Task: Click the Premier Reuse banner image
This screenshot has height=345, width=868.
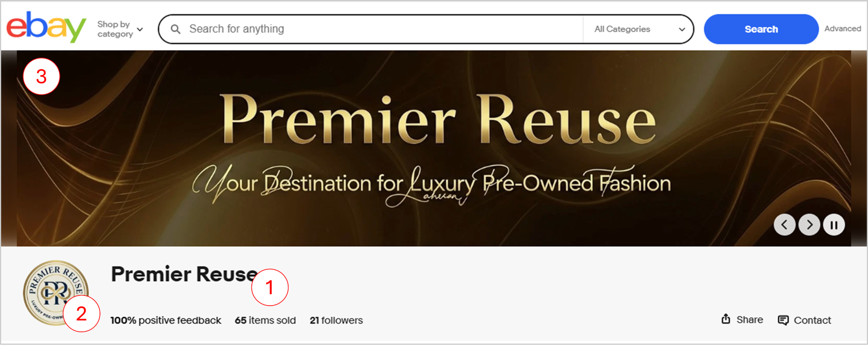Action: coord(434,148)
